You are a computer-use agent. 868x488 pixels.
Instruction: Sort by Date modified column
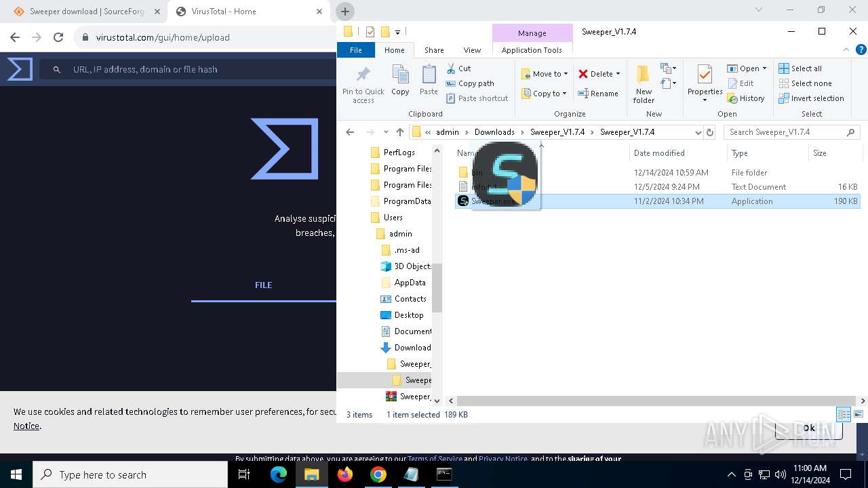pos(659,153)
